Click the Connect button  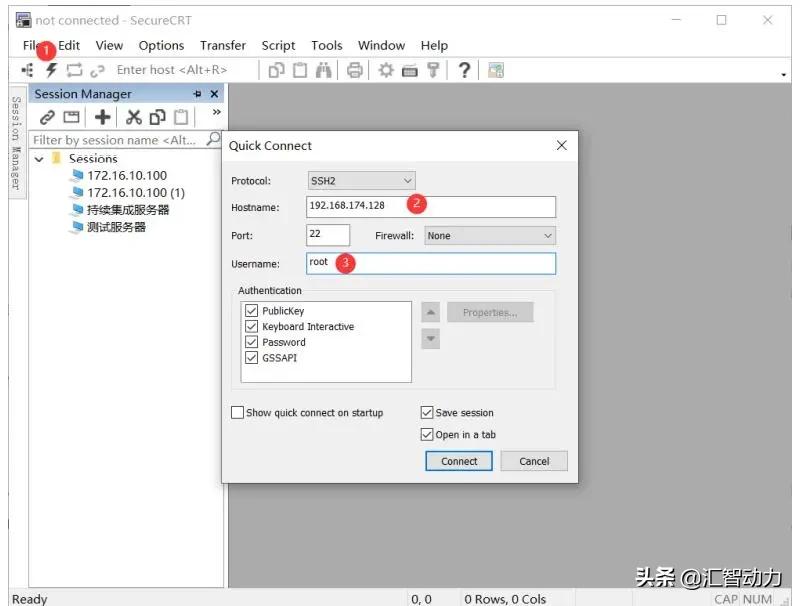(458, 461)
